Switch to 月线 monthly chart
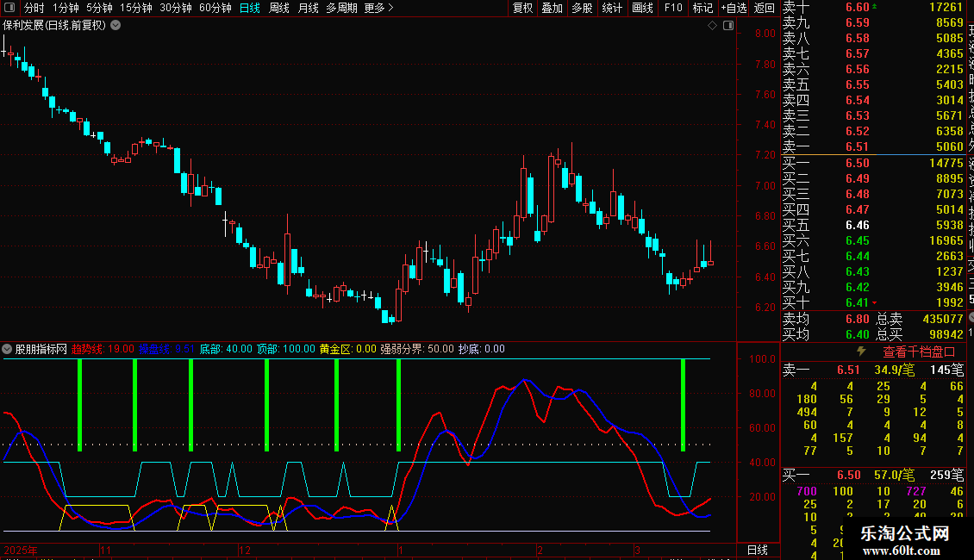Screen dimensions: 974x560 [x=308, y=8]
